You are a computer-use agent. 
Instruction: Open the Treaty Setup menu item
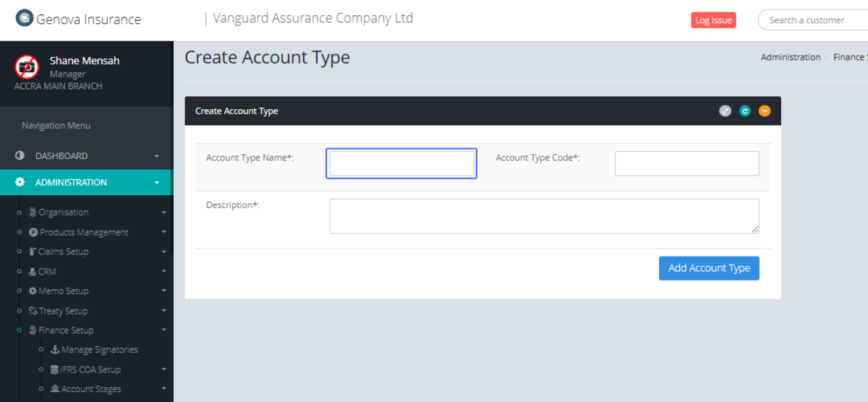point(63,311)
